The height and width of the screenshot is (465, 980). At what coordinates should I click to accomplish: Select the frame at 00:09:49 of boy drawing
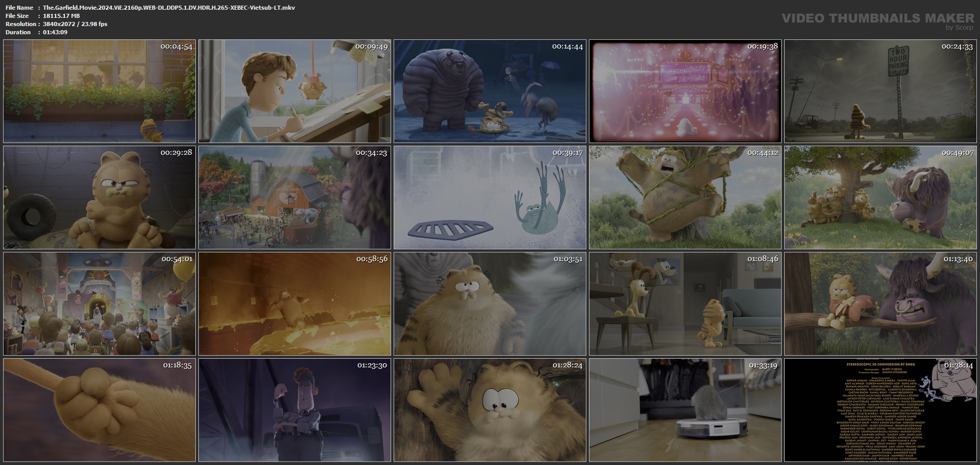click(x=294, y=91)
